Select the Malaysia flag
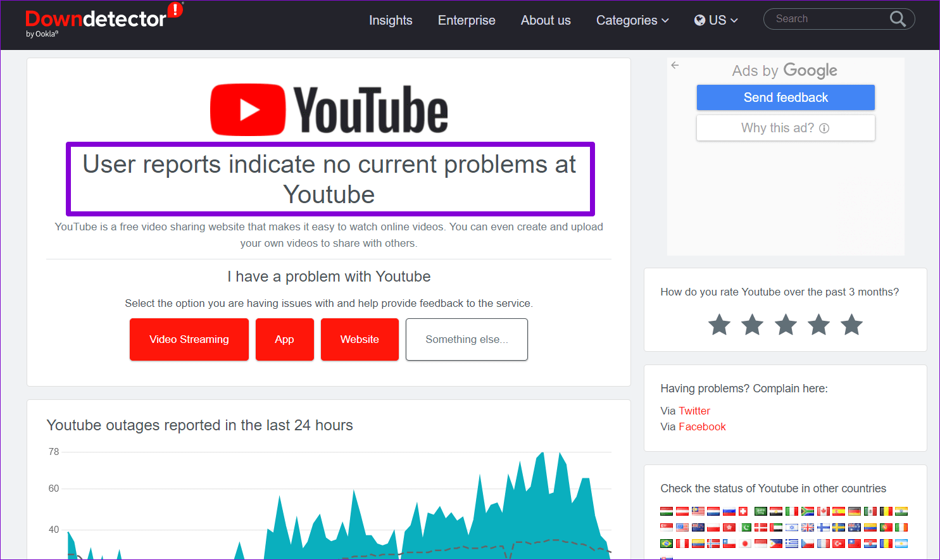Image resolution: width=940 pixels, height=560 pixels. 698,511
